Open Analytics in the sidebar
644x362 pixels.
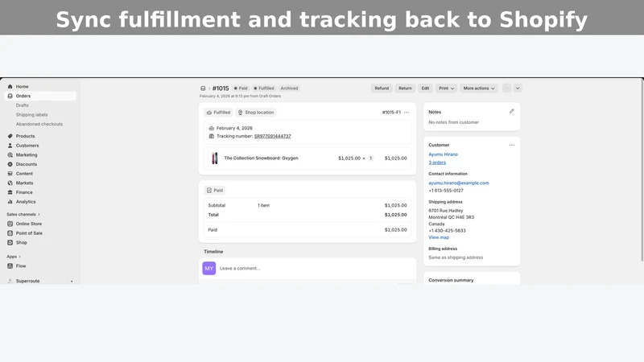point(26,202)
